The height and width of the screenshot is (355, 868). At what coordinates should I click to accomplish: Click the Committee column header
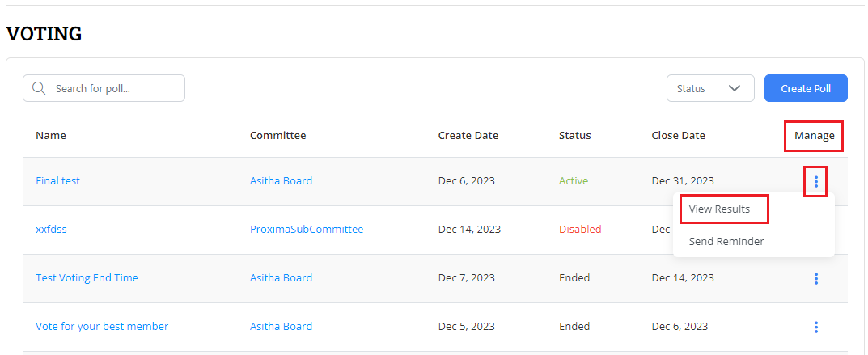277,136
